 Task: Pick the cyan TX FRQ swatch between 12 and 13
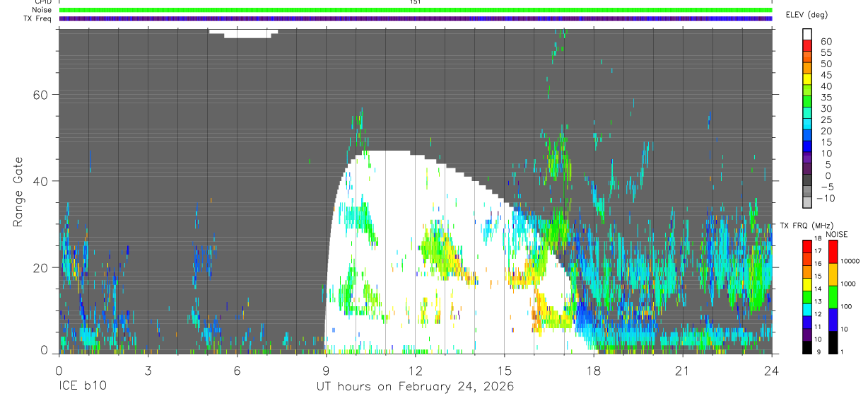click(807, 309)
